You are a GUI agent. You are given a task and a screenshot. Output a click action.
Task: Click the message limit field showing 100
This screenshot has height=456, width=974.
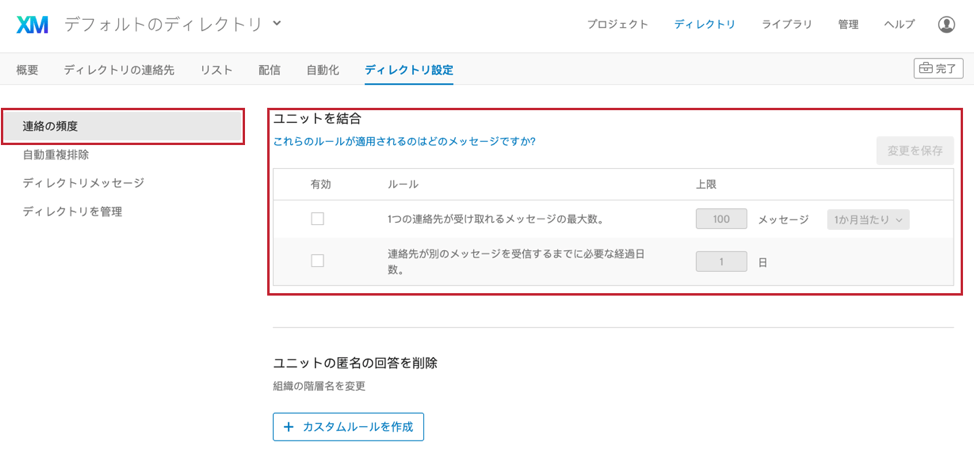coord(721,219)
